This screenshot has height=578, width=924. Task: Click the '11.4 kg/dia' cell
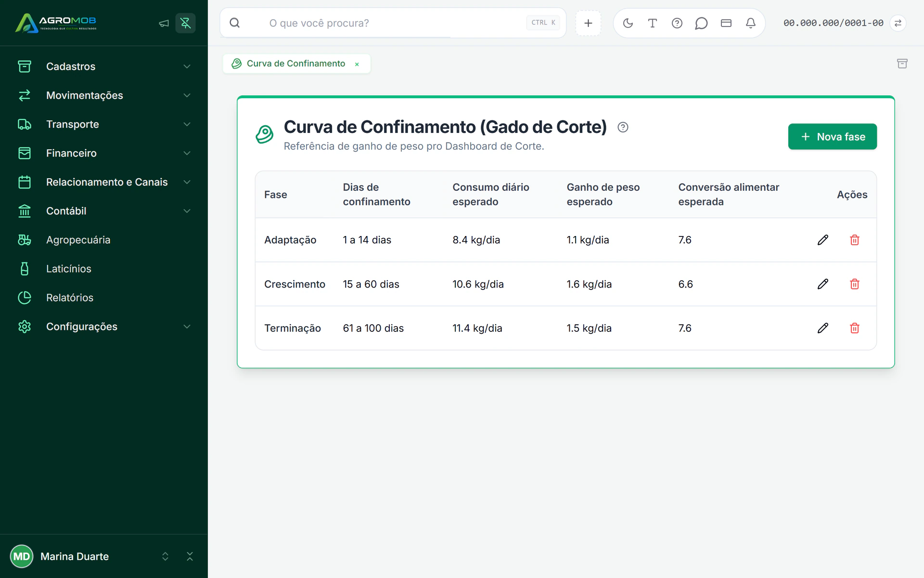point(477,328)
